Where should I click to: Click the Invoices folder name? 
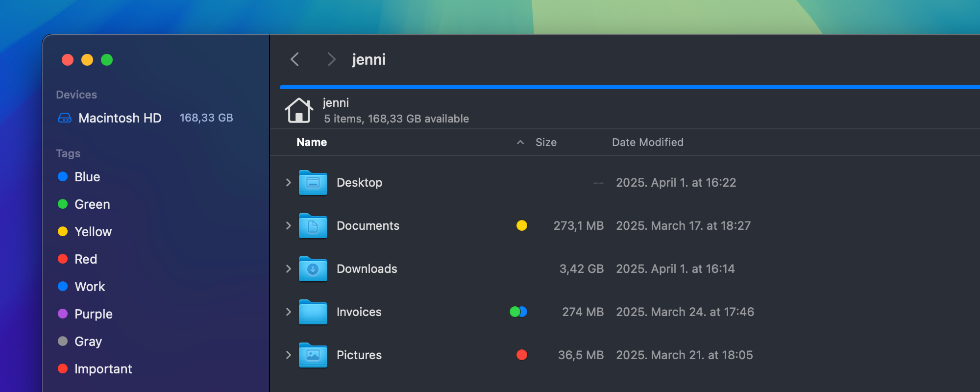(359, 312)
